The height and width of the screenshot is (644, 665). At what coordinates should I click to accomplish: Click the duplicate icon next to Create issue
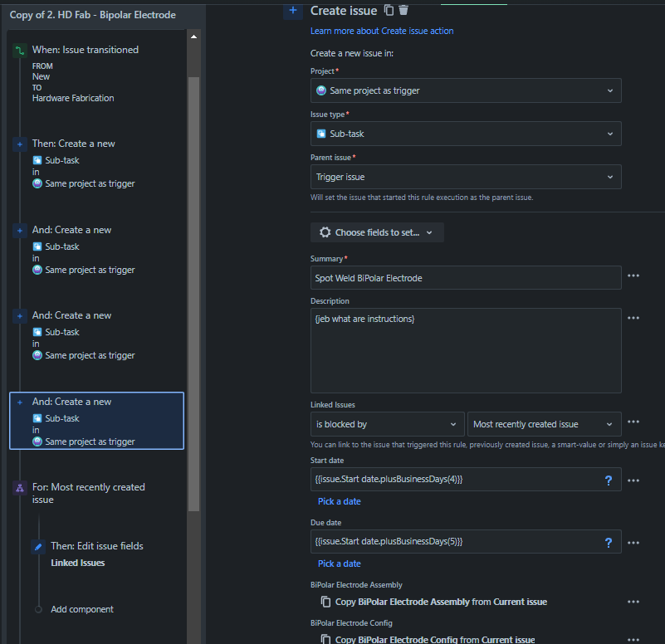tap(389, 10)
